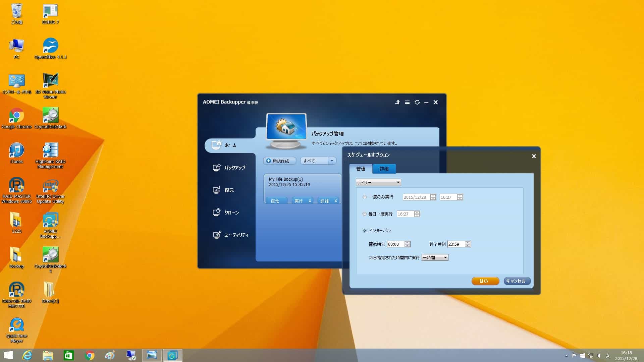Select the 一度のみ実行 radio button
The height and width of the screenshot is (362, 644).
click(x=365, y=197)
